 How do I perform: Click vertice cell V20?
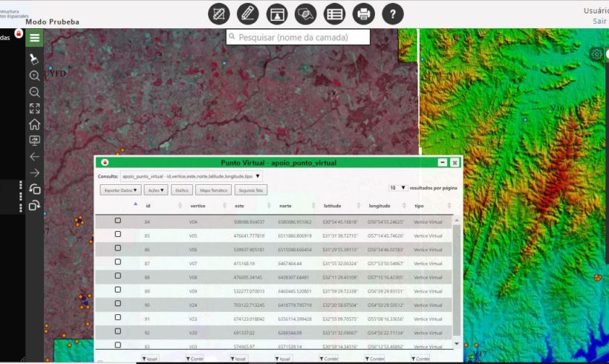193,333
